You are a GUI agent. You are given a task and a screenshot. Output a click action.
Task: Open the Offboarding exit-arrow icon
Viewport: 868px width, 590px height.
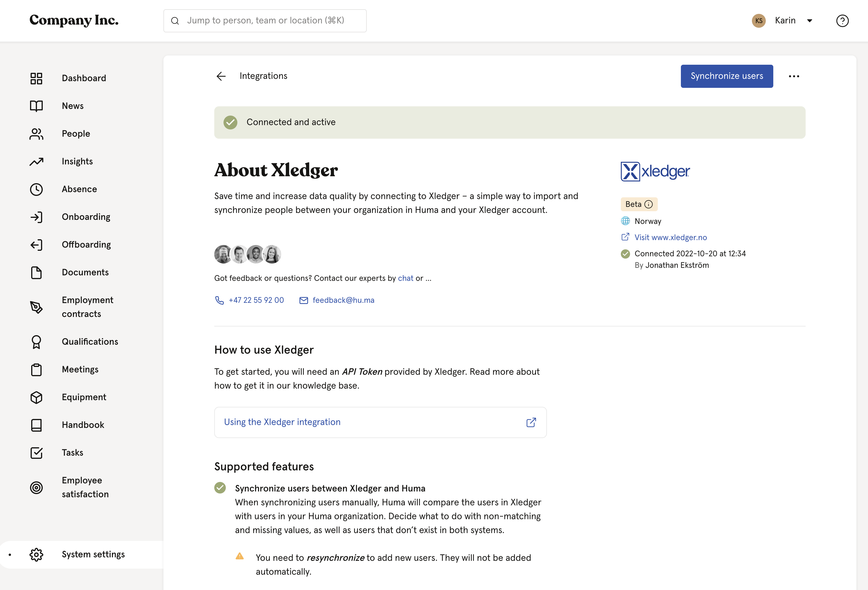tap(36, 245)
